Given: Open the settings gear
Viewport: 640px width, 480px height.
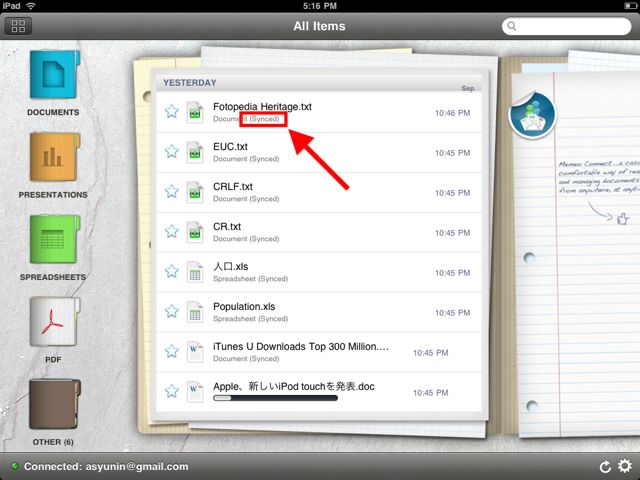Looking at the screenshot, I should click(624, 466).
